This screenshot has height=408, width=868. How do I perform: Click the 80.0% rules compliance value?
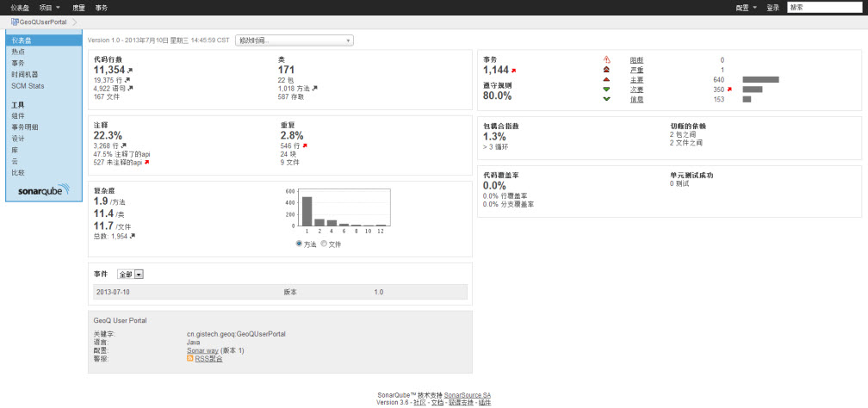click(x=498, y=96)
